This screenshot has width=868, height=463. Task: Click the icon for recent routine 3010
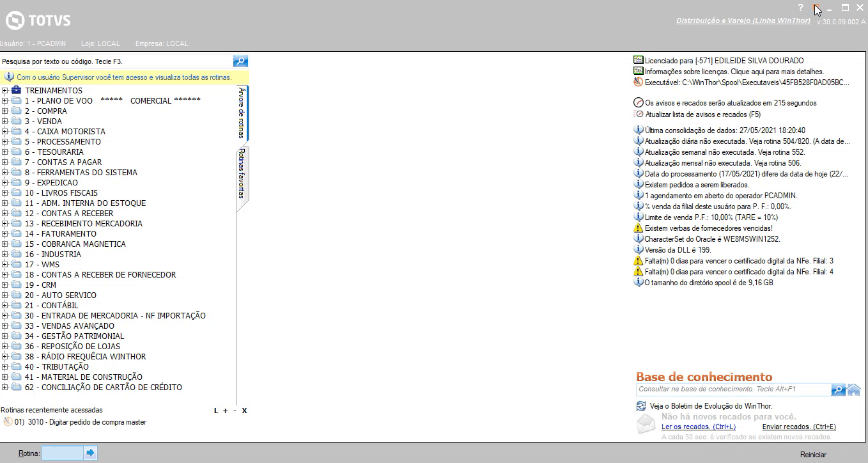(8, 422)
